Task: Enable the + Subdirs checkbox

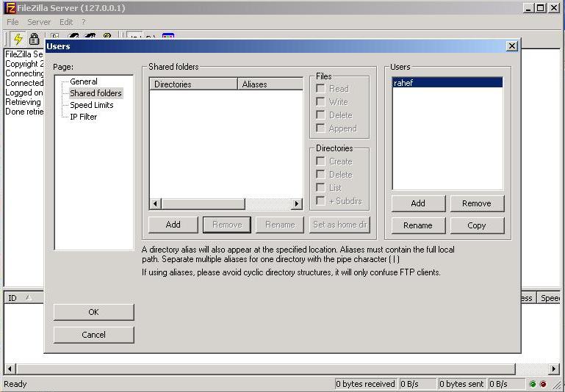Action: click(x=320, y=201)
